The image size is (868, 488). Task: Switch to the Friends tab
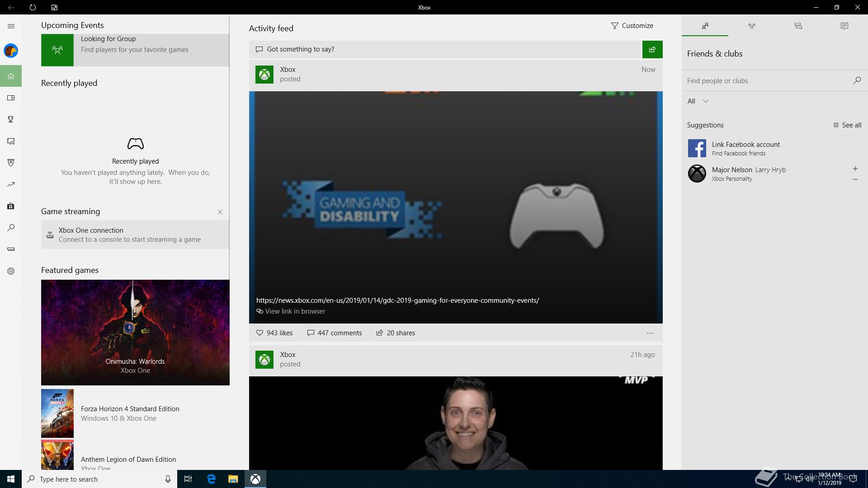[x=705, y=26]
